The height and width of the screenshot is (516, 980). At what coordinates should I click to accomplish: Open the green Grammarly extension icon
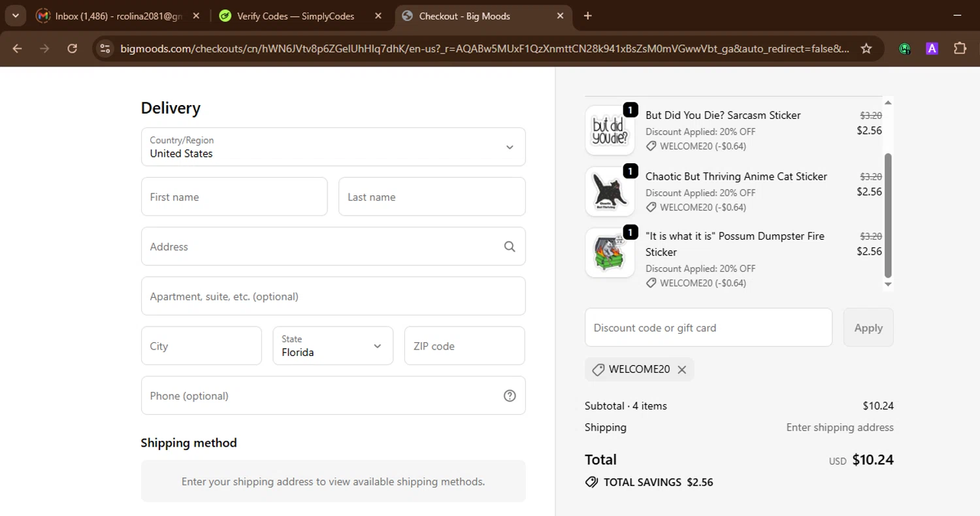905,48
